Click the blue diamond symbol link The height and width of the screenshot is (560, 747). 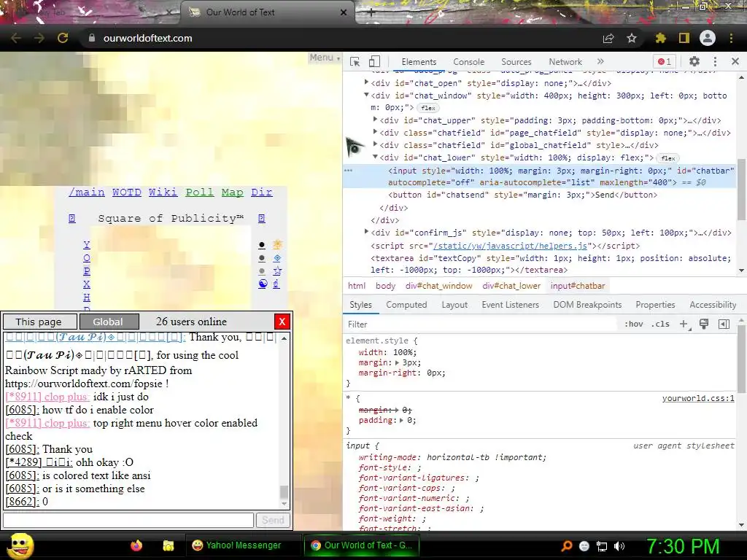tap(277, 258)
